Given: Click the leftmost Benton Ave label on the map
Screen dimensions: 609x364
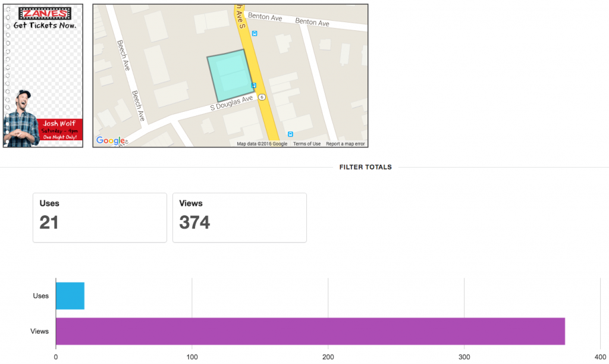Looking at the screenshot, I should (x=265, y=18).
